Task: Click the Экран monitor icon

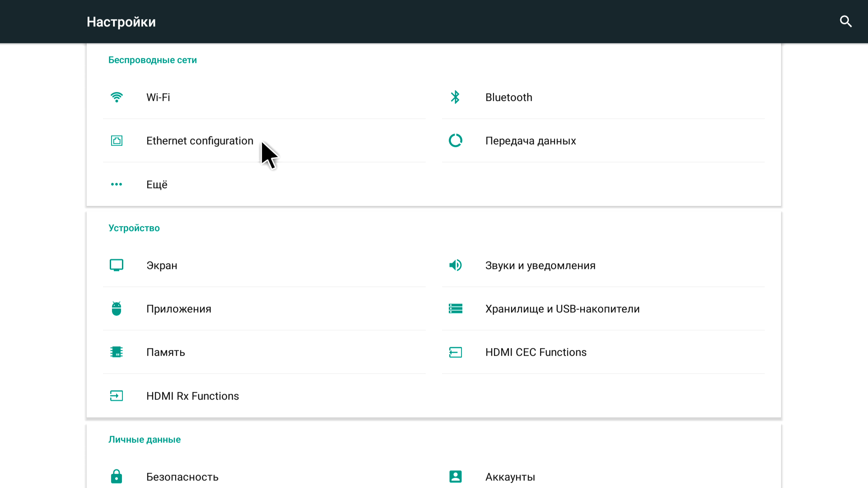Action: (x=117, y=265)
